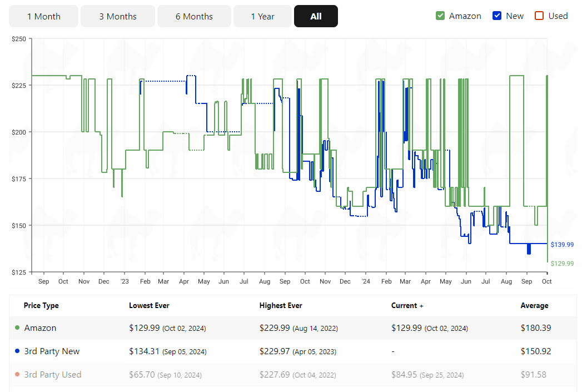Image resolution: width=582 pixels, height=392 pixels.
Task: Click the Price Type column header
Action: pos(41,305)
